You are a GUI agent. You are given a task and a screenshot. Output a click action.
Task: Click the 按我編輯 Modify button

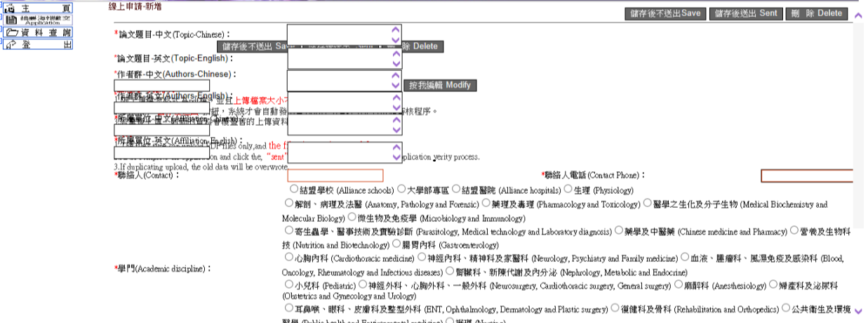click(x=441, y=85)
